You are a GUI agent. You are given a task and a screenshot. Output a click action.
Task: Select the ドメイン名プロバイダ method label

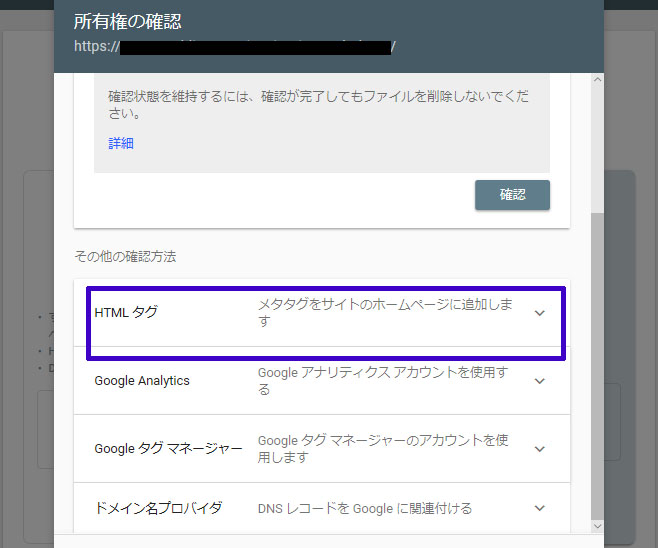(x=158, y=509)
